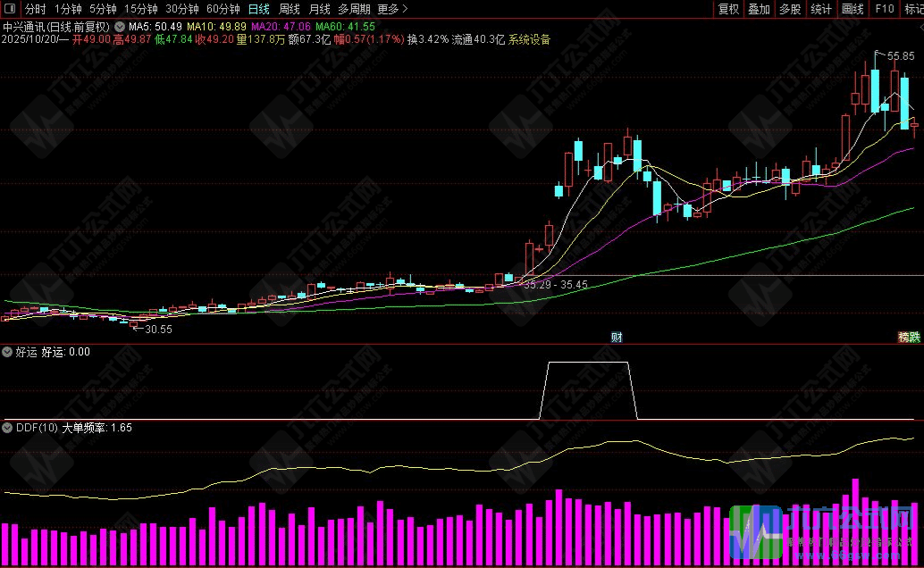The width and height of the screenshot is (924, 568).
Task: Switch to 30分钟 chart period
Action: pos(182,9)
